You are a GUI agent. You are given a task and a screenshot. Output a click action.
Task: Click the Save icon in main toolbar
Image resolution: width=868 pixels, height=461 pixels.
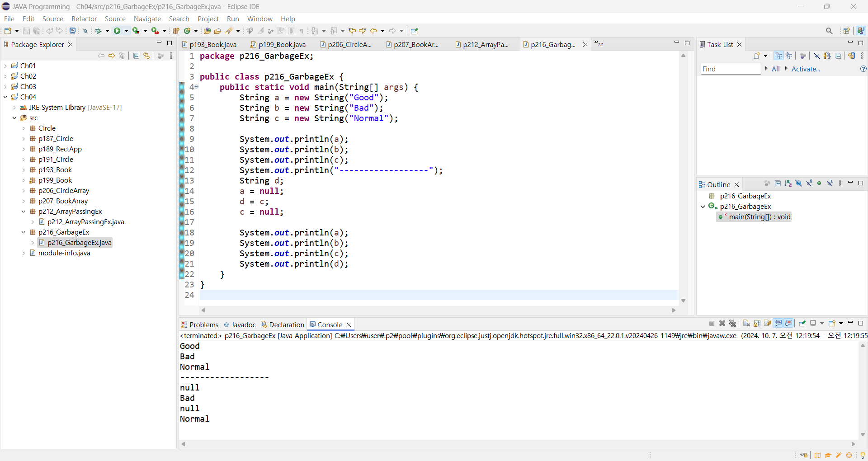[26, 31]
